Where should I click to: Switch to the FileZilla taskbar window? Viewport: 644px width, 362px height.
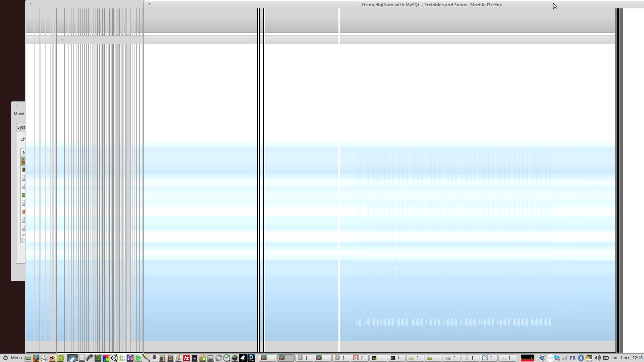359,358
